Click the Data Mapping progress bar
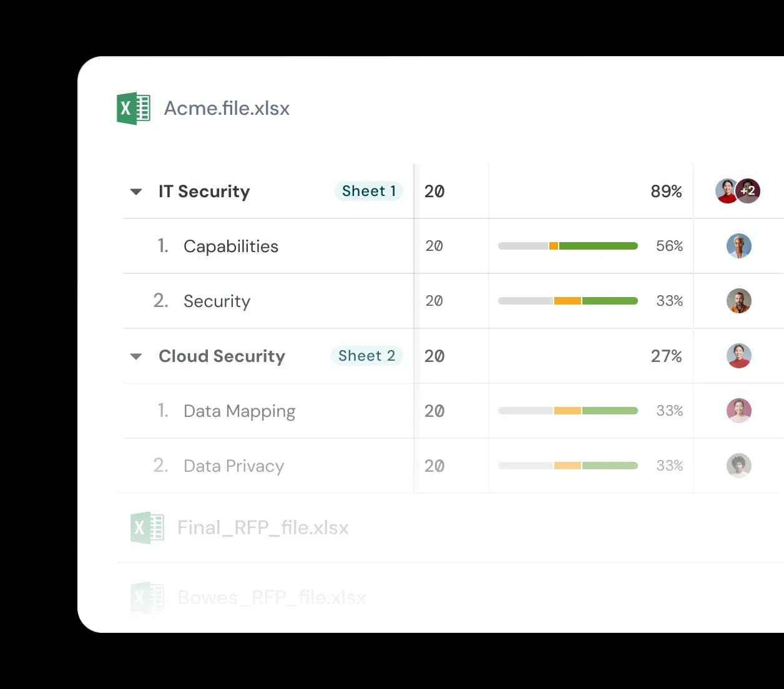 [x=567, y=411]
